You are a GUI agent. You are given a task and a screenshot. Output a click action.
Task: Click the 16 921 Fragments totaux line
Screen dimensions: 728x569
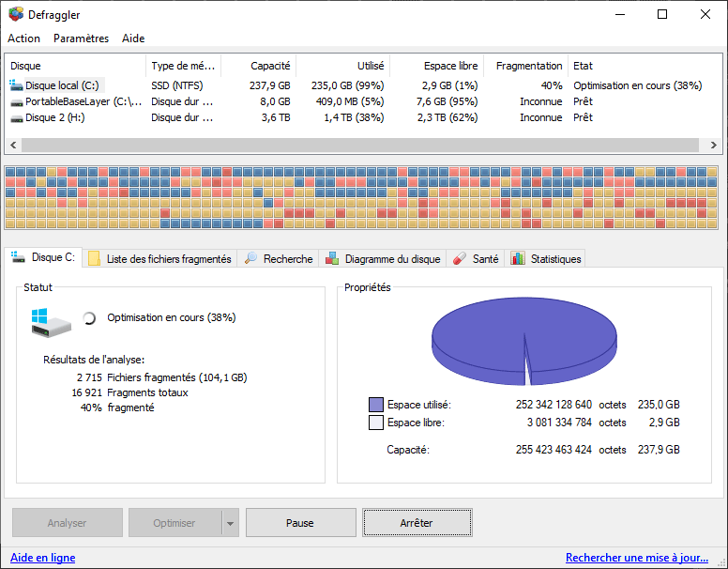[129, 392]
